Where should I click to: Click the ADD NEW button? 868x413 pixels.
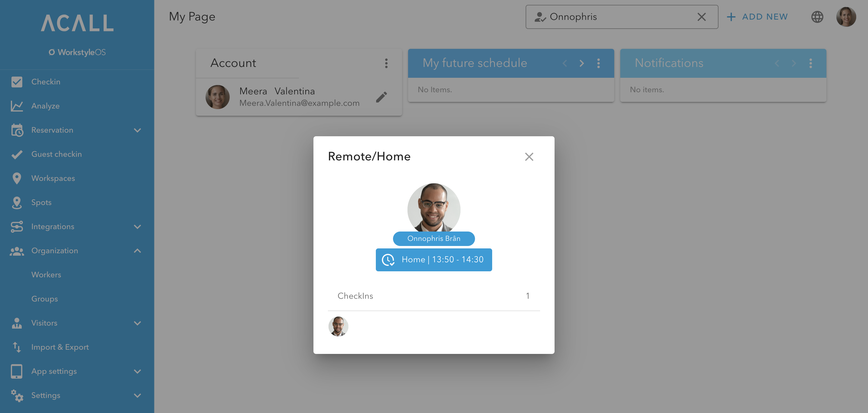tap(757, 17)
